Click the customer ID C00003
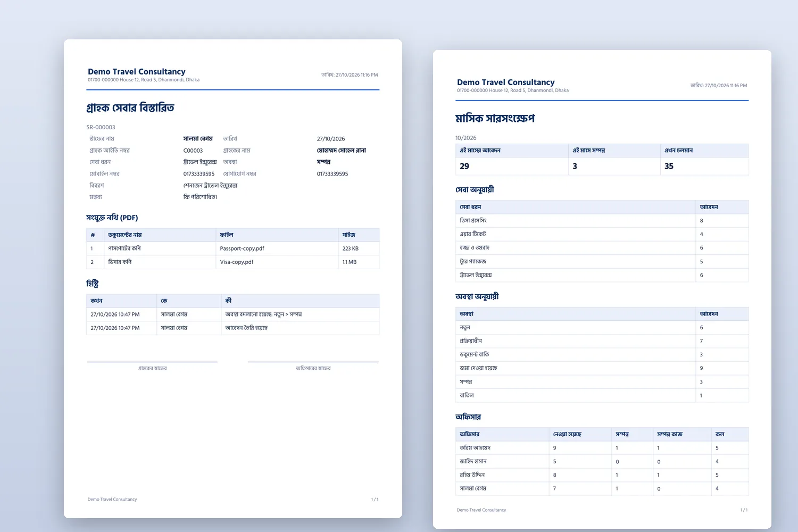Screen dimensions: 798x532 click(193, 151)
